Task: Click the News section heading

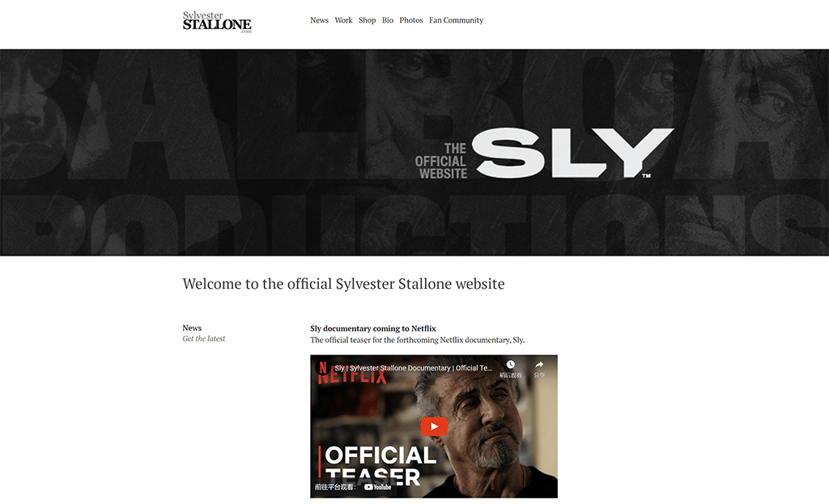Action: point(192,328)
